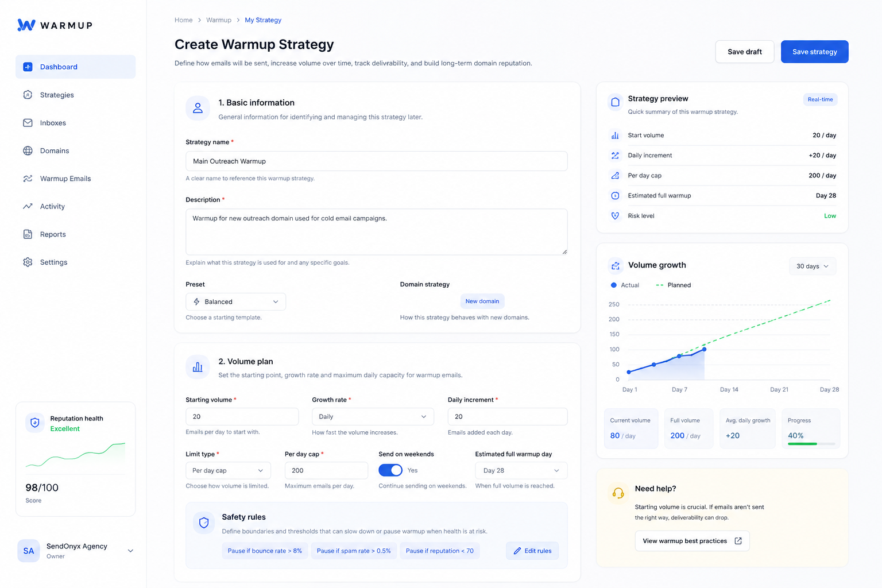Click the Estimated full warmup clock icon
The image size is (882, 588).
(x=615, y=196)
